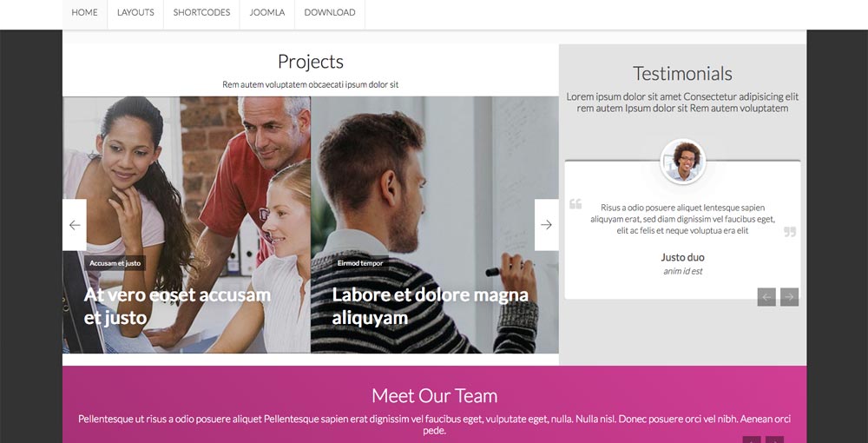The width and height of the screenshot is (868, 443).
Task: Click the 'Justo duo' testimonial name
Action: coord(682,257)
